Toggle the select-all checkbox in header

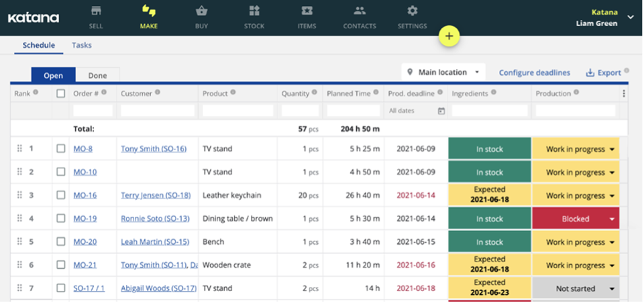tap(61, 94)
